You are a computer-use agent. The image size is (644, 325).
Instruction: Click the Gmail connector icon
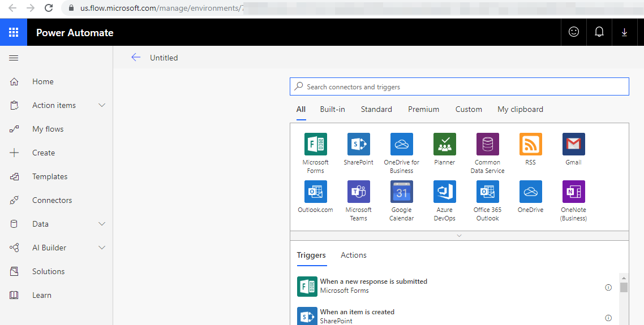(573, 144)
